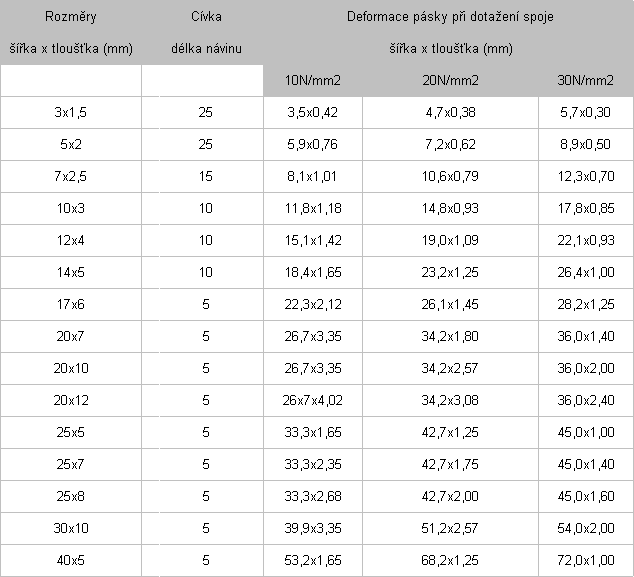Select value 8,1x1,01 in table

[x=313, y=176]
